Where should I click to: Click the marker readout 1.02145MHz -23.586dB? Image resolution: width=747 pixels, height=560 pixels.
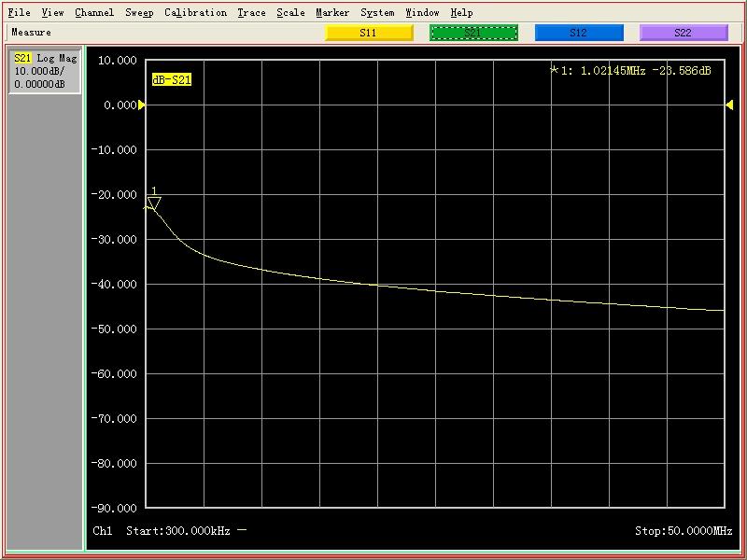coord(630,71)
